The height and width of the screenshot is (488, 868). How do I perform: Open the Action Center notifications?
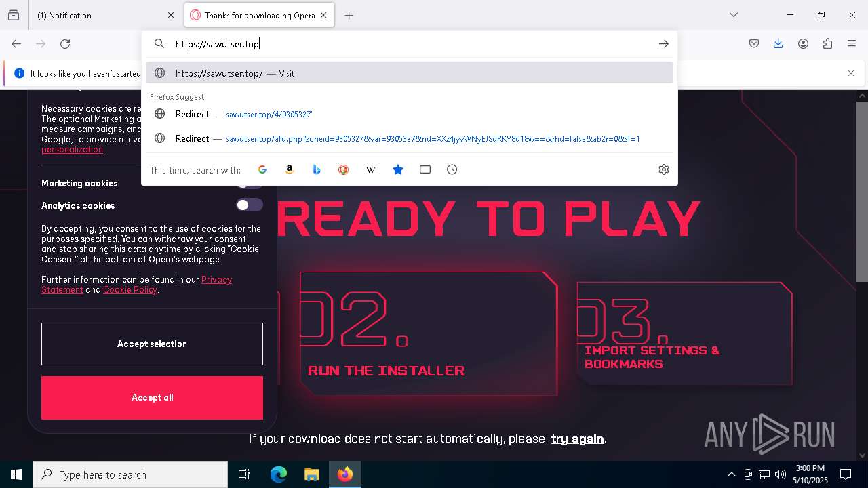click(846, 474)
